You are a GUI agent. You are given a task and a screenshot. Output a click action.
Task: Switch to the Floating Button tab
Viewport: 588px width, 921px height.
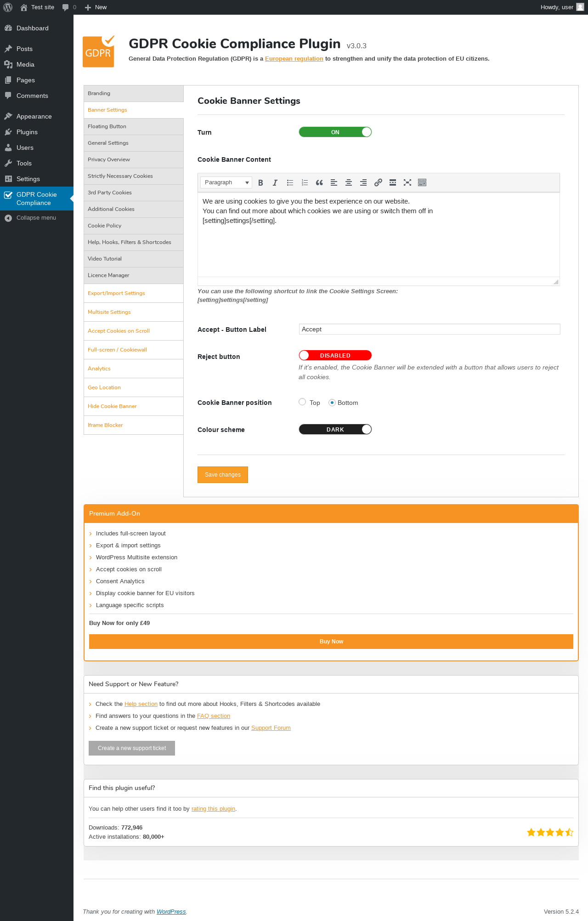pyautogui.click(x=134, y=126)
